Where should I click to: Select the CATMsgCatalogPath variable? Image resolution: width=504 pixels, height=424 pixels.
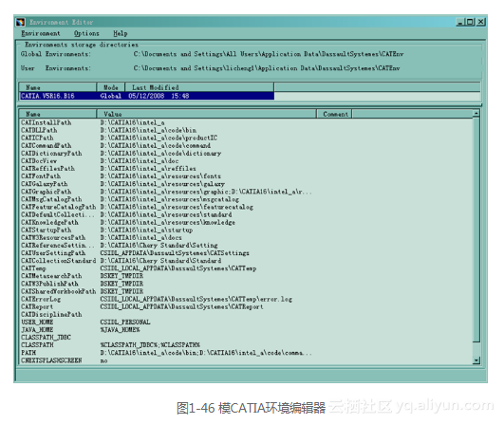[51, 199]
